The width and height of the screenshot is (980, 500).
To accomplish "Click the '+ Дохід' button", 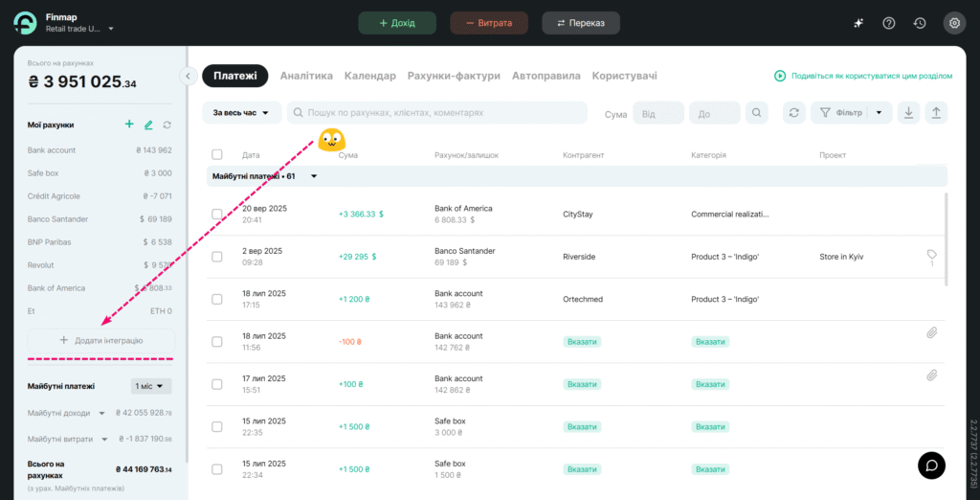I will pos(397,23).
